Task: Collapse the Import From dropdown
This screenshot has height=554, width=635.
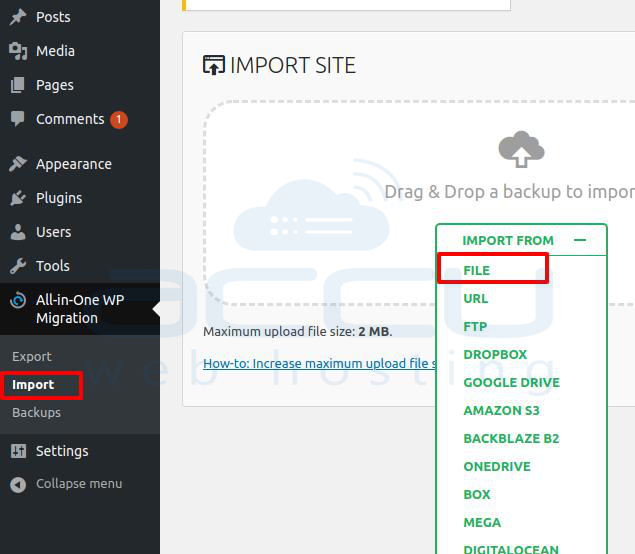Action: tap(522, 240)
